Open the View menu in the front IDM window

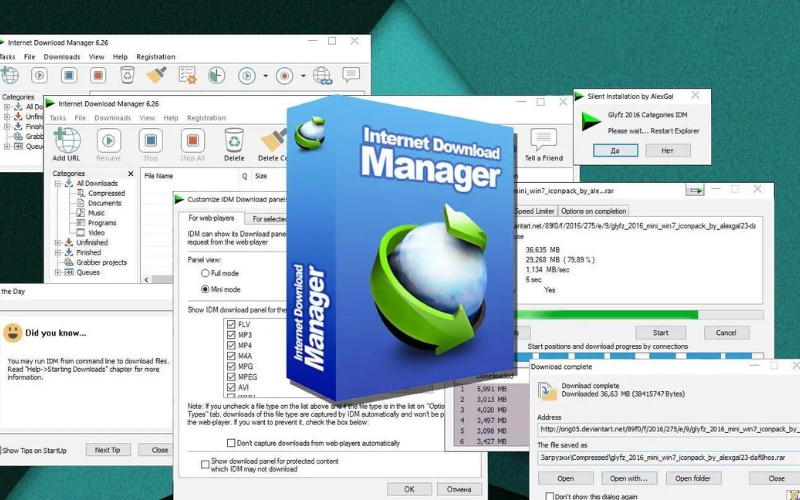click(147, 118)
